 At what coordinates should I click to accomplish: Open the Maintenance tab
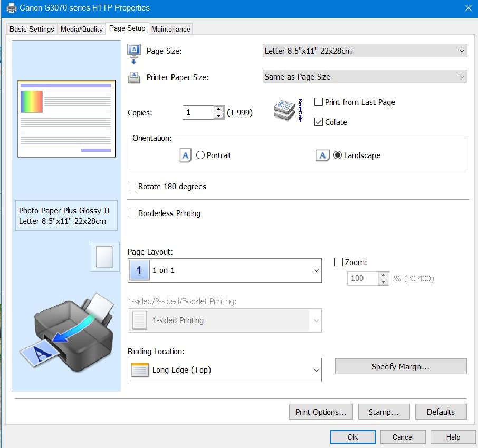tap(171, 29)
